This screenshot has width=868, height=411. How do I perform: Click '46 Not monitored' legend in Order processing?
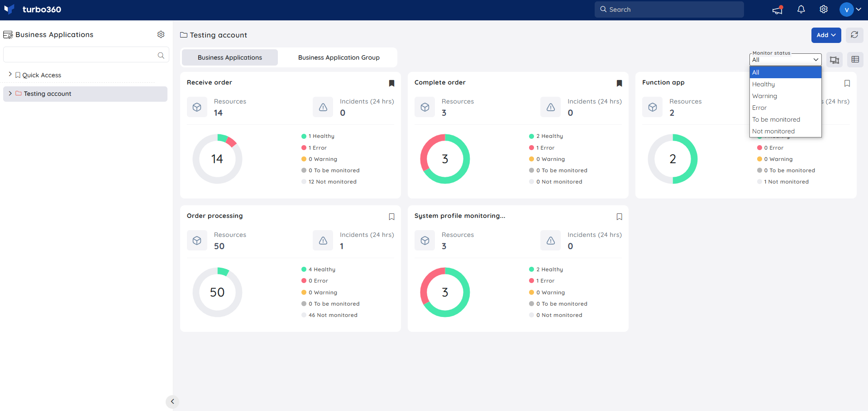(329, 315)
